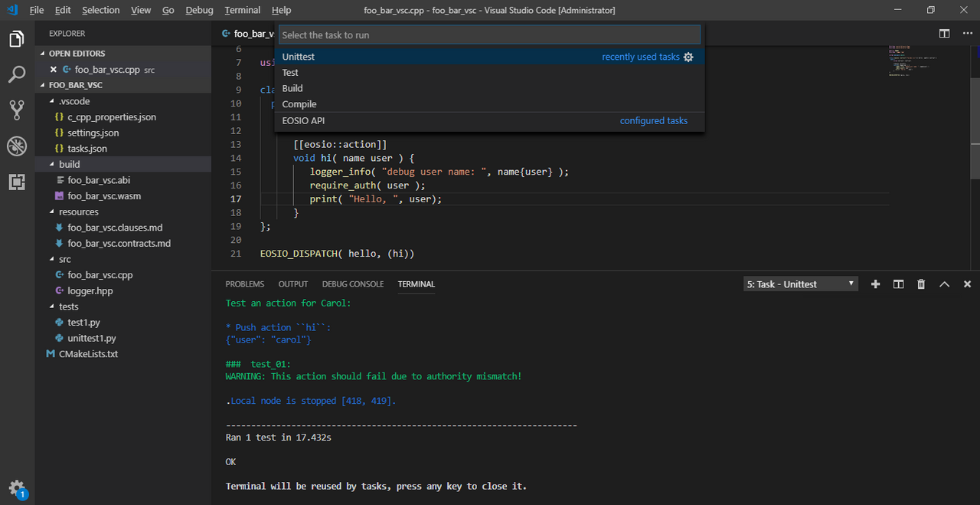Switch to the Debug Console tab
The image size is (980, 505).
pyautogui.click(x=352, y=284)
